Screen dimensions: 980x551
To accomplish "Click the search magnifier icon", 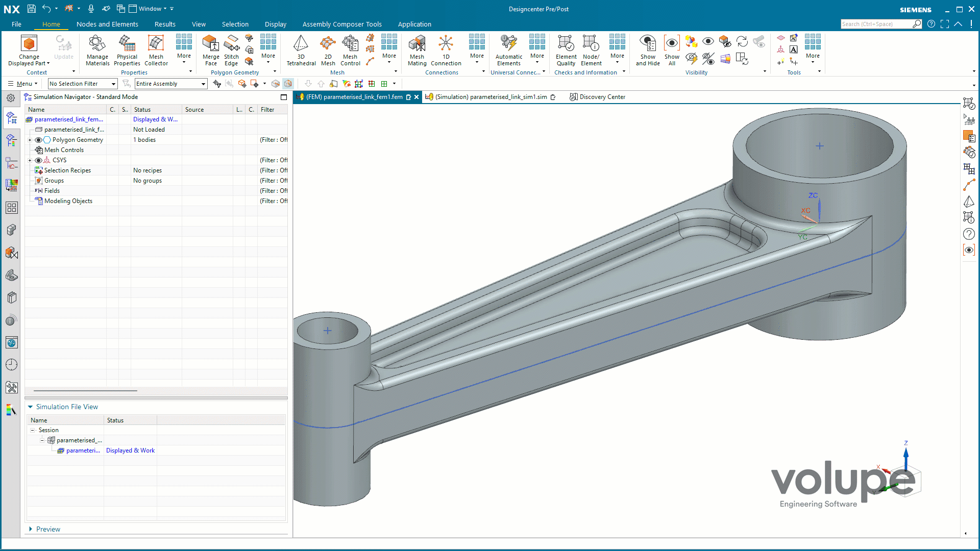I will point(917,24).
